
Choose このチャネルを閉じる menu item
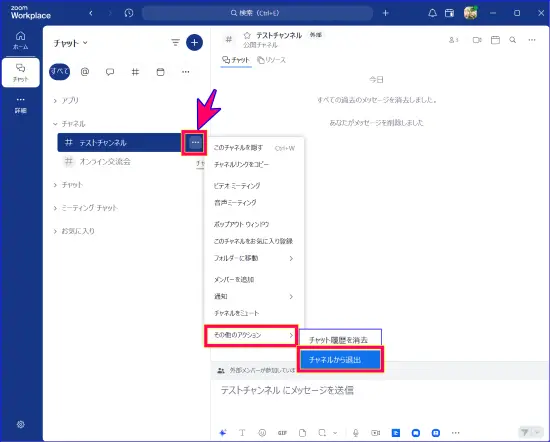[254, 148]
